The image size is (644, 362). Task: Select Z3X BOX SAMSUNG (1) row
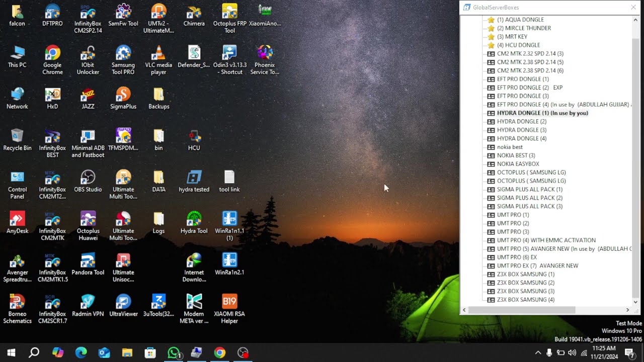coord(526,275)
